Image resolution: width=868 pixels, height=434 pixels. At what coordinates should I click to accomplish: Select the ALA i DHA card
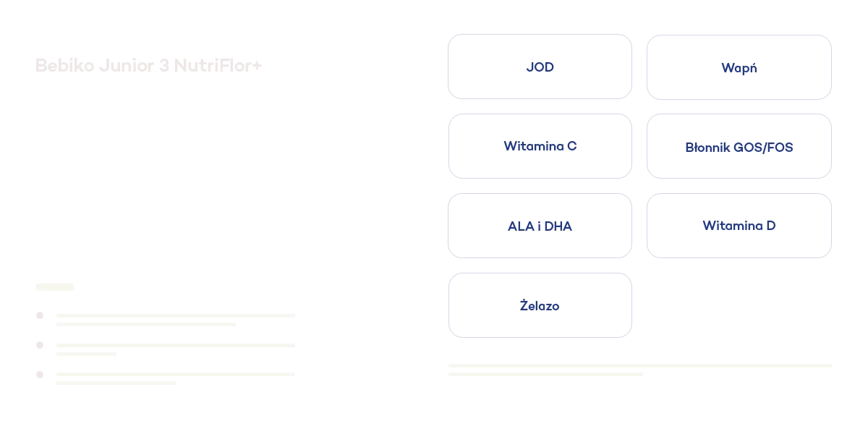click(x=540, y=226)
